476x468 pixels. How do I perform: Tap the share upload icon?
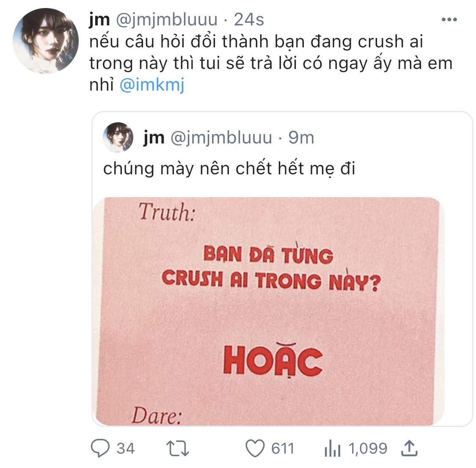[x=409, y=448]
